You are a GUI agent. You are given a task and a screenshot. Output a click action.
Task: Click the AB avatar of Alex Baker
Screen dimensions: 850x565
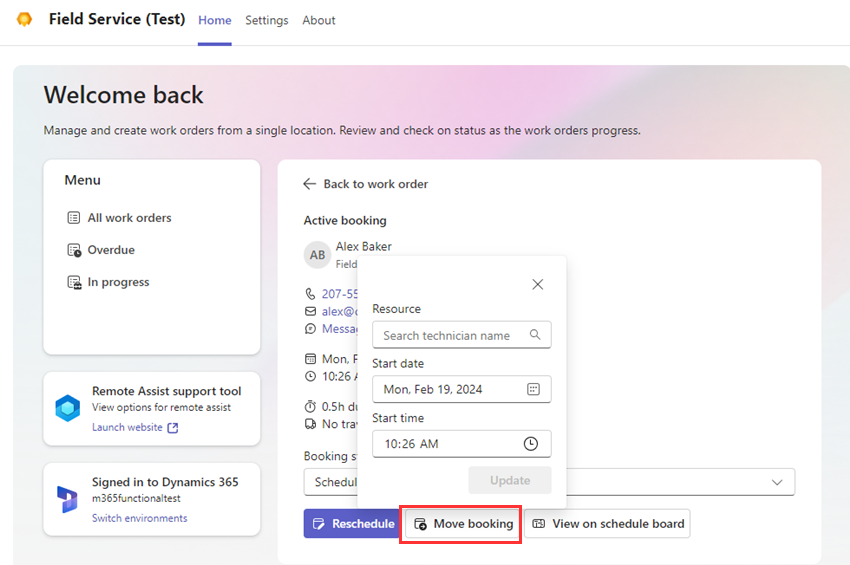[317, 255]
